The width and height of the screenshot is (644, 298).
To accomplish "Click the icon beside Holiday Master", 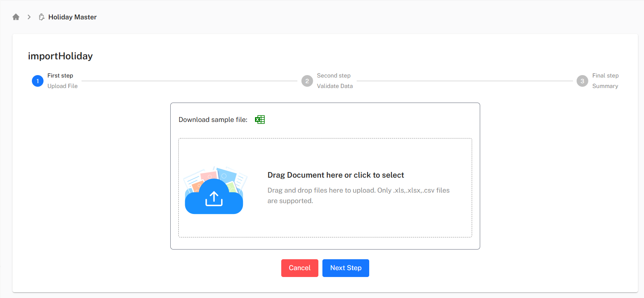I will click(42, 17).
